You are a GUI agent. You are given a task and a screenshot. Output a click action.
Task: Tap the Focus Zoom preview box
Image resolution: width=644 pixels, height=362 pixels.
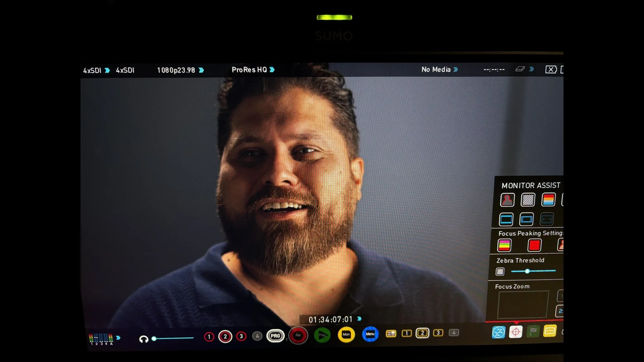coord(523,305)
